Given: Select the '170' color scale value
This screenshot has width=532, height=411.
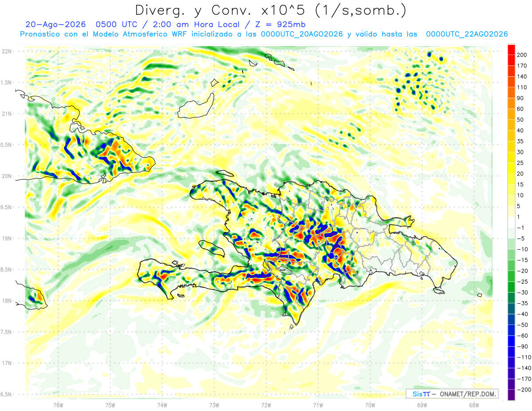Looking at the screenshot, I should [x=523, y=66].
